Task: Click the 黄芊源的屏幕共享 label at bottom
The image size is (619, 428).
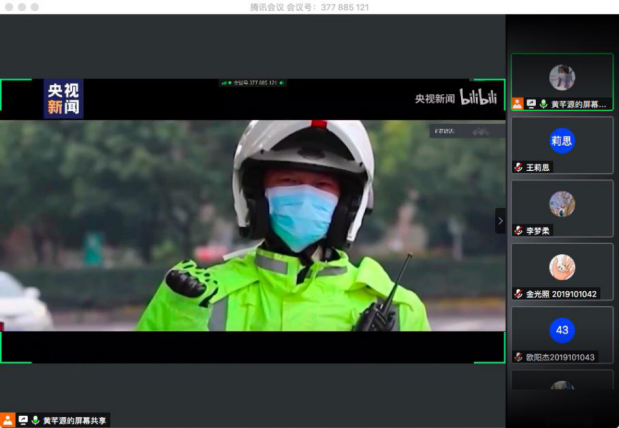Action: tap(74, 421)
